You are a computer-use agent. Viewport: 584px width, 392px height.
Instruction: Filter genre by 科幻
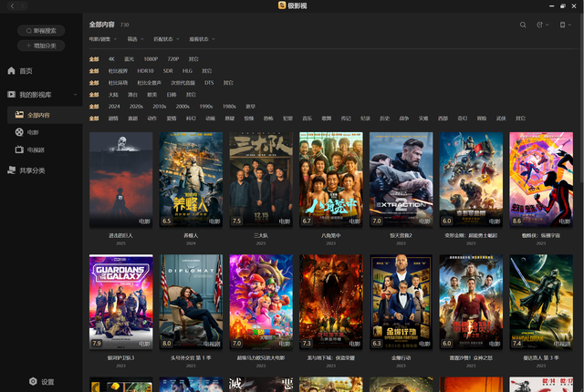191,119
